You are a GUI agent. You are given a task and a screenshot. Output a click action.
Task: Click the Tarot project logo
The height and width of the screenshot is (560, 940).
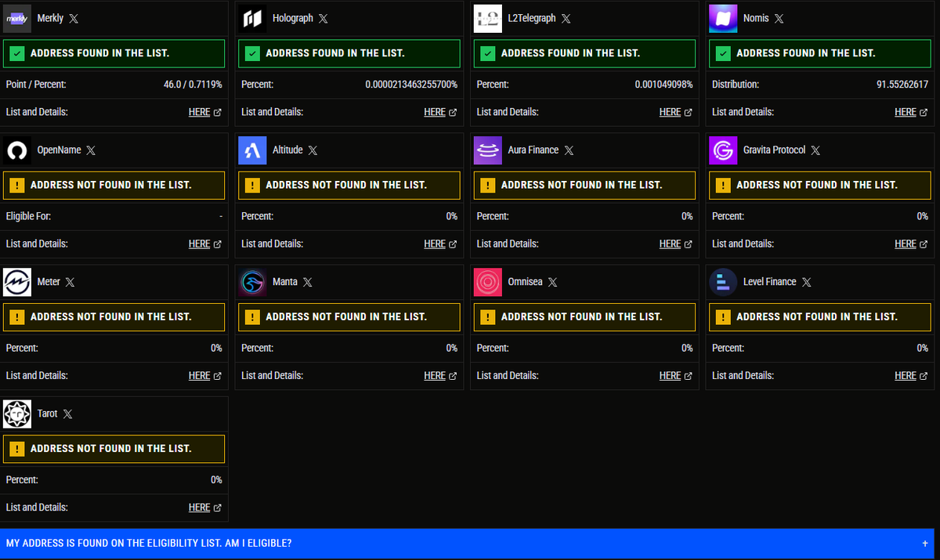pos(17,413)
